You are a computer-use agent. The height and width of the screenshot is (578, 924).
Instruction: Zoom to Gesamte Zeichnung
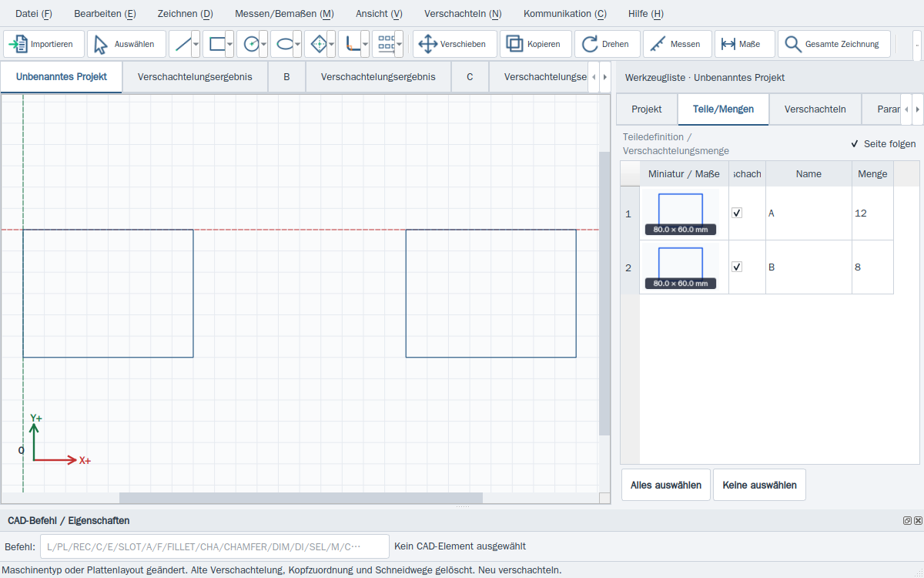(834, 44)
